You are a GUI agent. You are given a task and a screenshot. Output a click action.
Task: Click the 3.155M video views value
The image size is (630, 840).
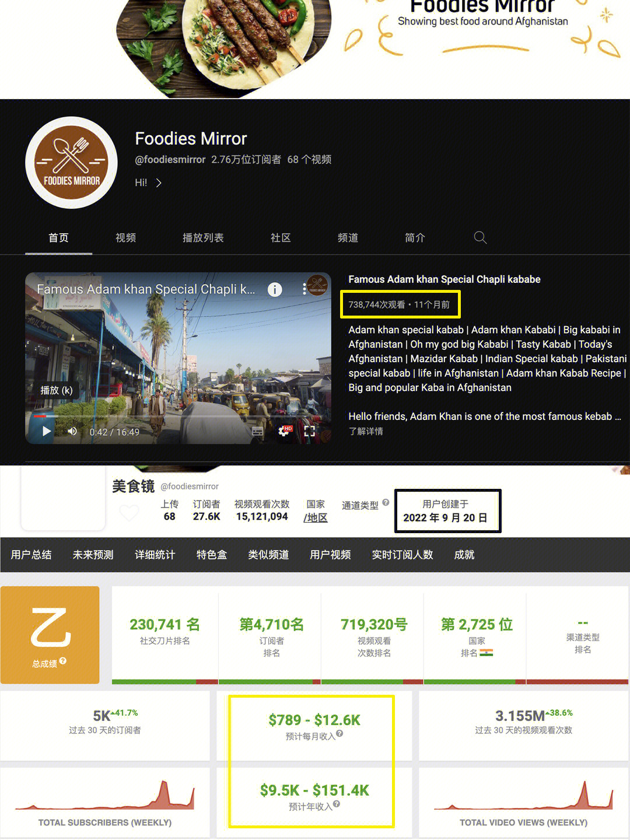pos(520,716)
